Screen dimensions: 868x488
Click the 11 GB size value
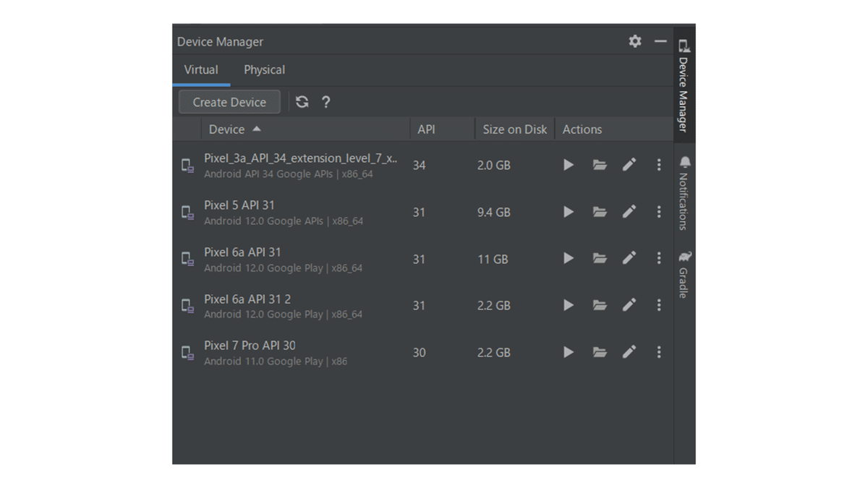tap(493, 259)
